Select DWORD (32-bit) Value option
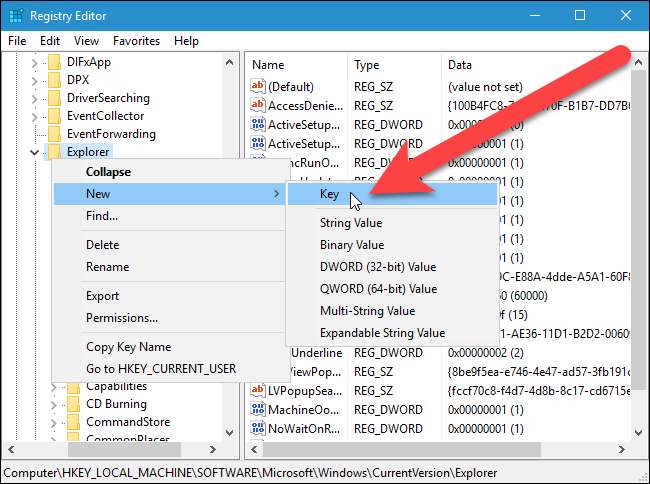 point(377,267)
